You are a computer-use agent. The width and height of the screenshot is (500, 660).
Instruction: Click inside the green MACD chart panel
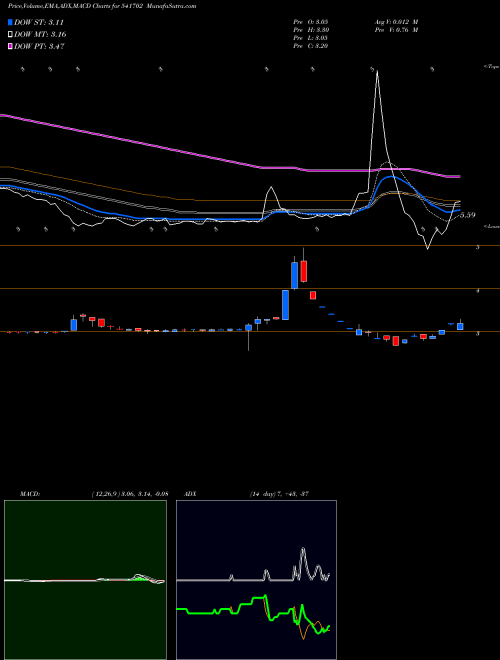pyautogui.click(x=85, y=580)
